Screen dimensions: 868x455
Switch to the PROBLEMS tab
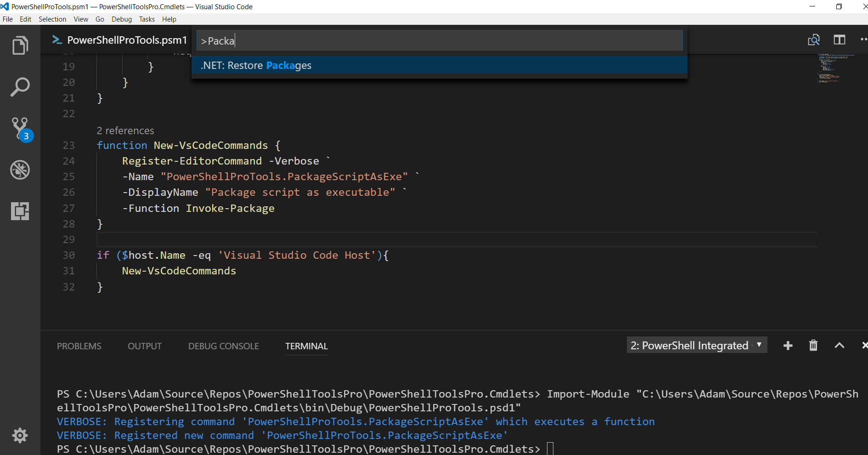(x=79, y=346)
